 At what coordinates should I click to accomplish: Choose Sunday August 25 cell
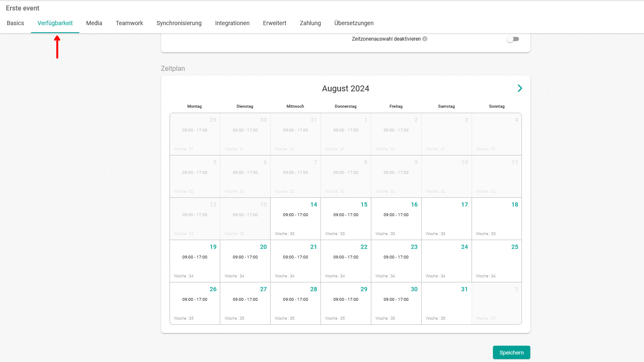tap(497, 261)
